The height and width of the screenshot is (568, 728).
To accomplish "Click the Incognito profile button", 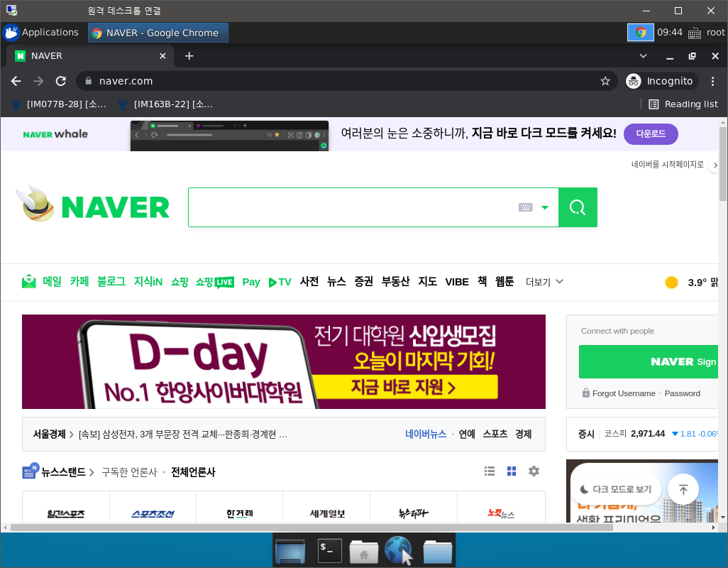I will (x=661, y=81).
